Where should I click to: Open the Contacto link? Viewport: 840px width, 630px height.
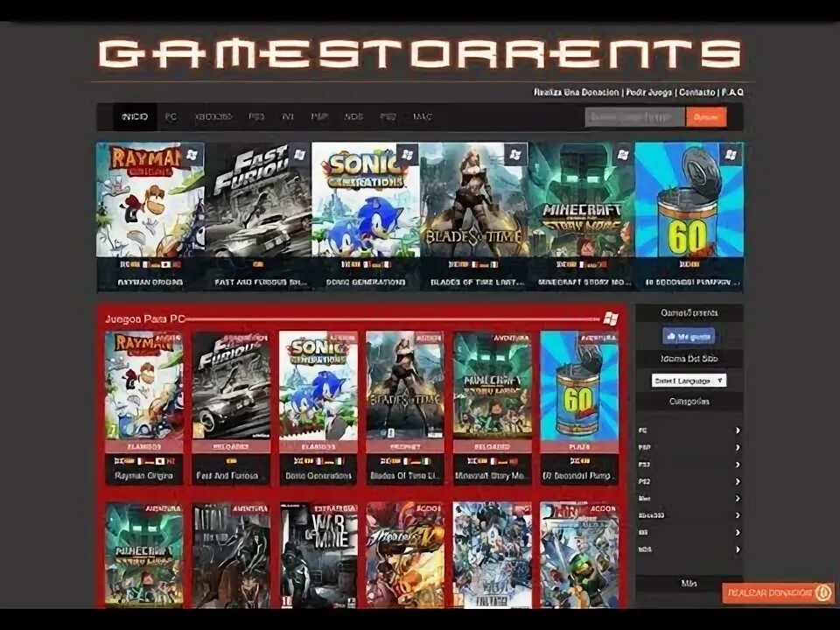[697, 92]
